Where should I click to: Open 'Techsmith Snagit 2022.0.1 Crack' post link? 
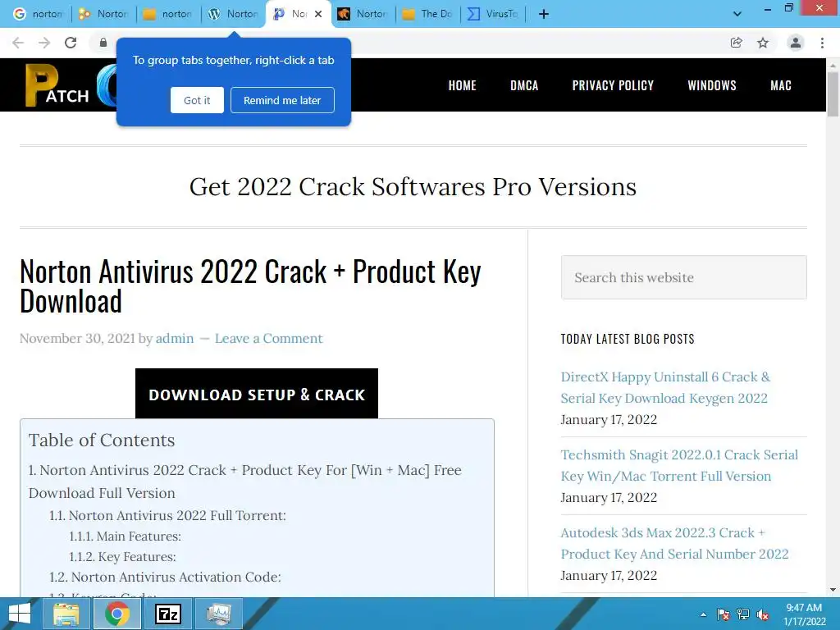(x=679, y=466)
